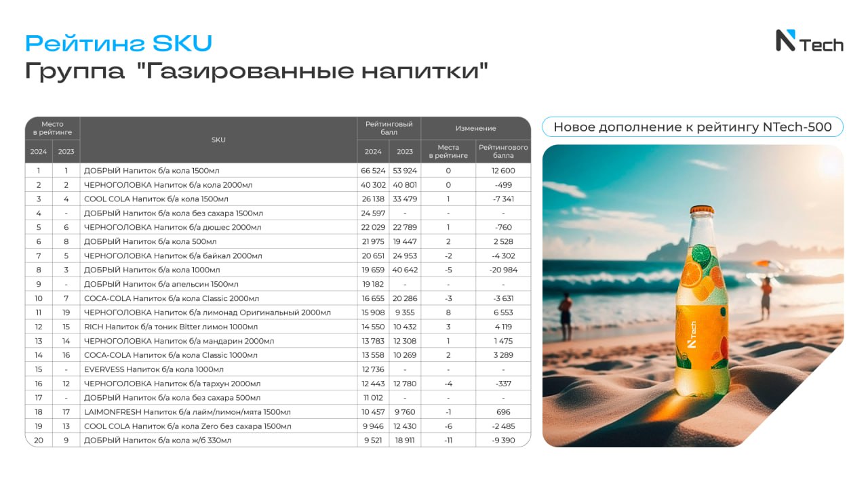The width and height of the screenshot is (868, 488).
Task: Click the score change '696'
Action: (x=503, y=413)
